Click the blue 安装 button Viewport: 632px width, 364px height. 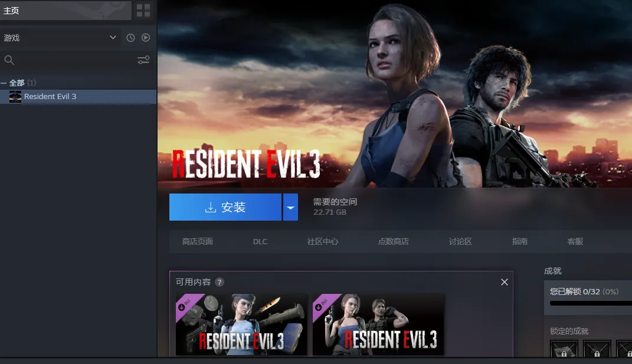(x=225, y=208)
